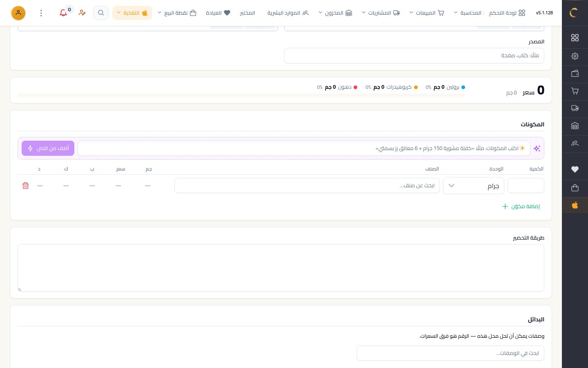This screenshot has height=368, width=588.
Task: Click version label v5.1.128
Action: coord(544,13)
